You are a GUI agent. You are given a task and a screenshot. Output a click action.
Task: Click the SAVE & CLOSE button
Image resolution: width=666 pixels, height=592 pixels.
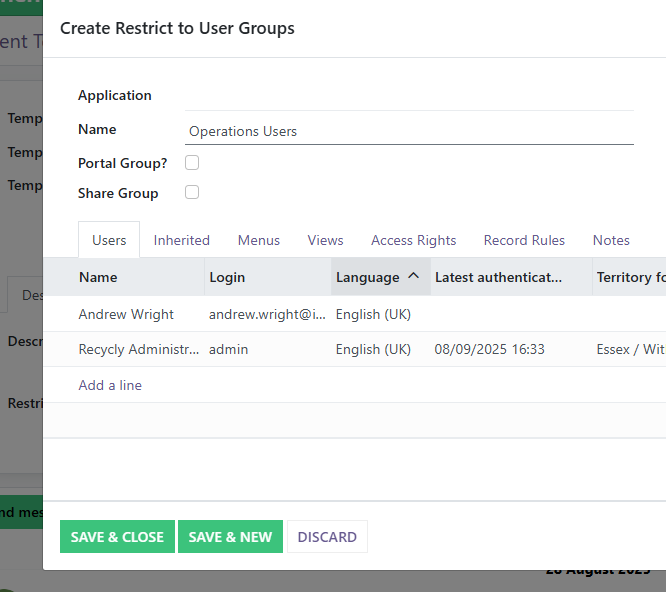click(x=117, y=537)
